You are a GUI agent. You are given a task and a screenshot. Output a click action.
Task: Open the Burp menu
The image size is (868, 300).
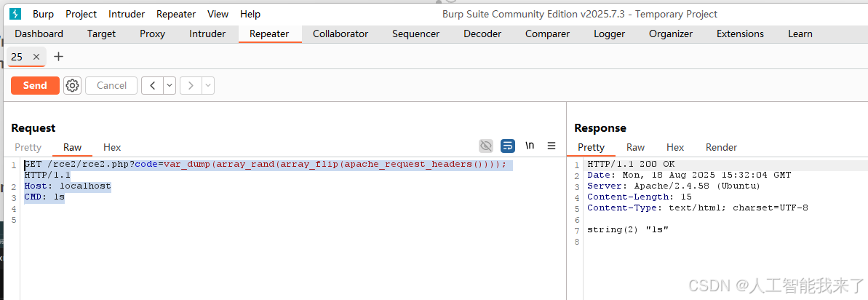pos(43,14)
